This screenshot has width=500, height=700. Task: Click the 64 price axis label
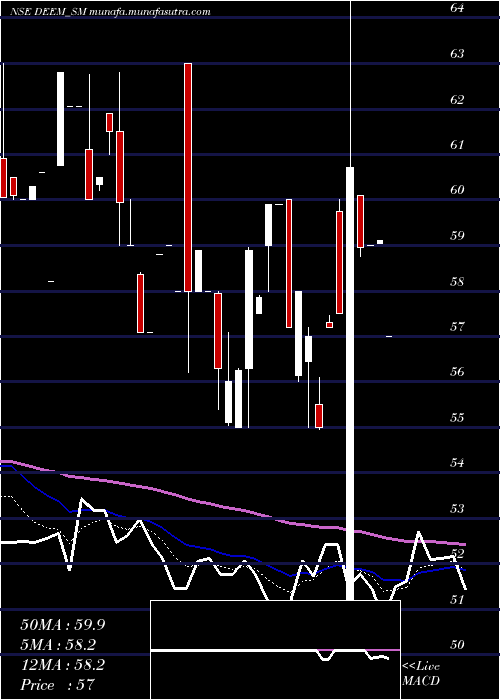(x=456, y=8)
